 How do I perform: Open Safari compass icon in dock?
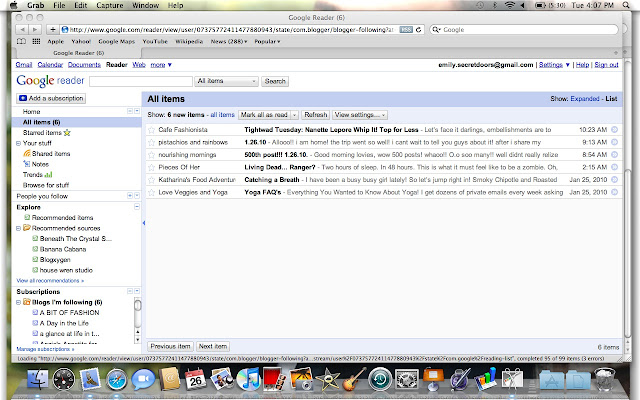117,380
